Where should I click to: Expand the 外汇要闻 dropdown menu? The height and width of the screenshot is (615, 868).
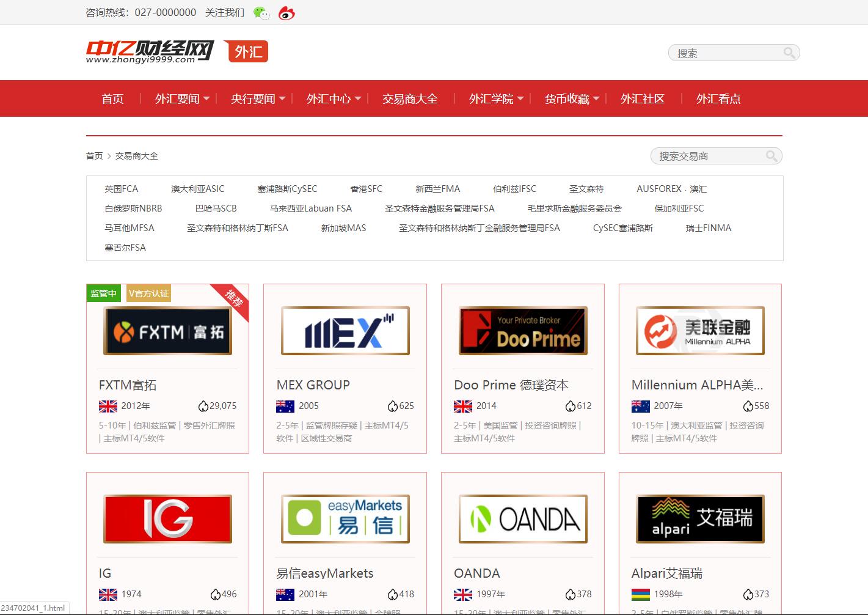(182, 99)
